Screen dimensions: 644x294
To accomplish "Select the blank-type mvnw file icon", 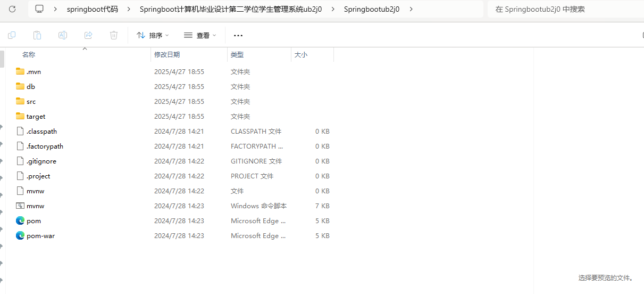I will 20,191.
